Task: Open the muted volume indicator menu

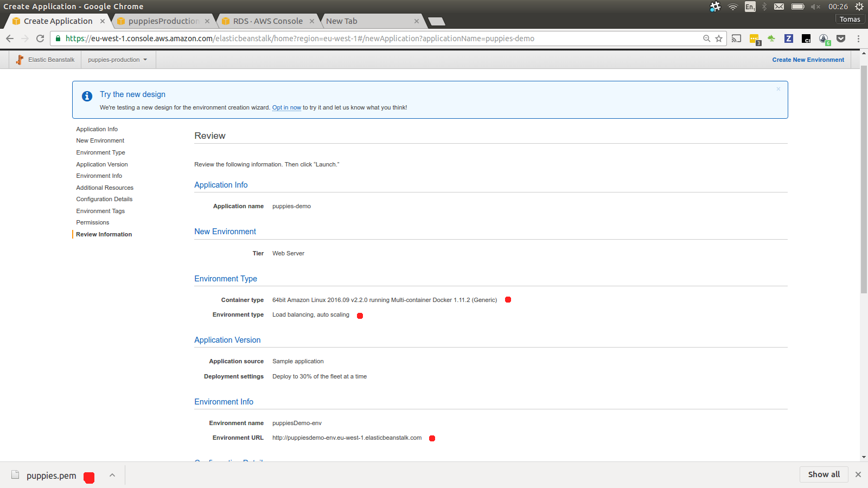Action: 815,7
